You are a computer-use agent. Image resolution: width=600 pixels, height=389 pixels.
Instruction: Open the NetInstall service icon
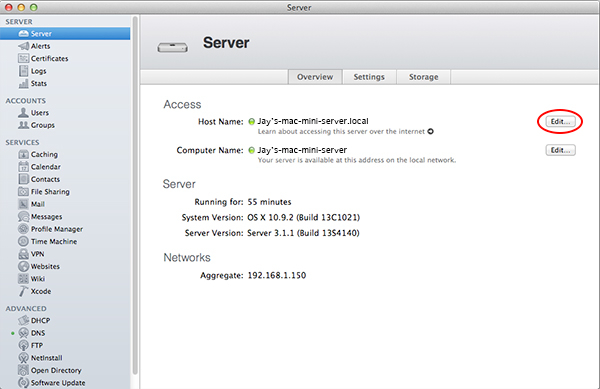tap(23, 358)
